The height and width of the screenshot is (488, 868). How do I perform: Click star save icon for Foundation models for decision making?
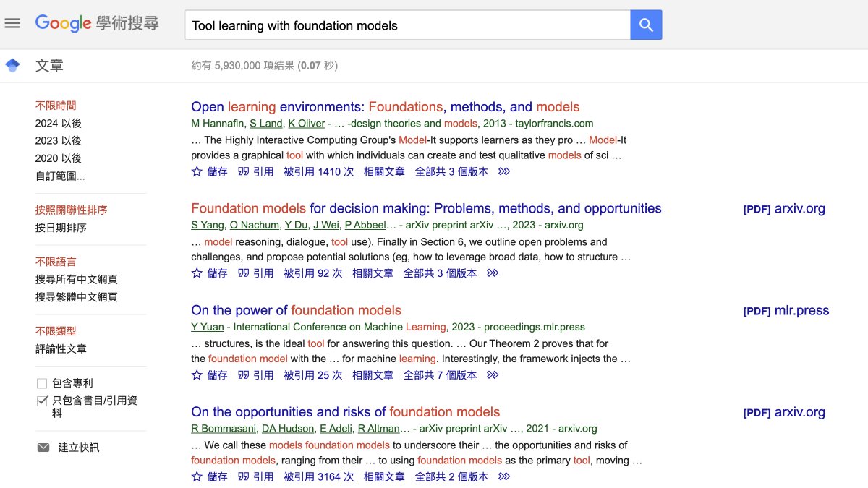tap(197, 273)
